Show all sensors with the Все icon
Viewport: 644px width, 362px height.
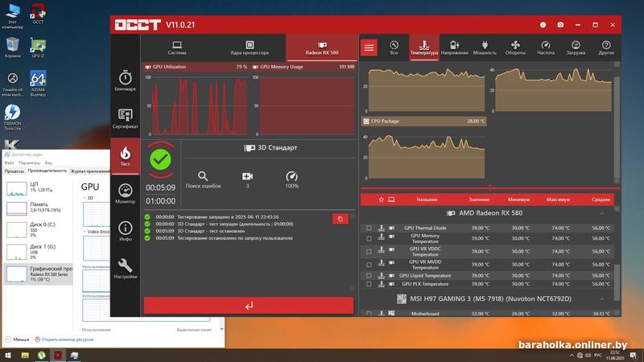pos(394,47)
